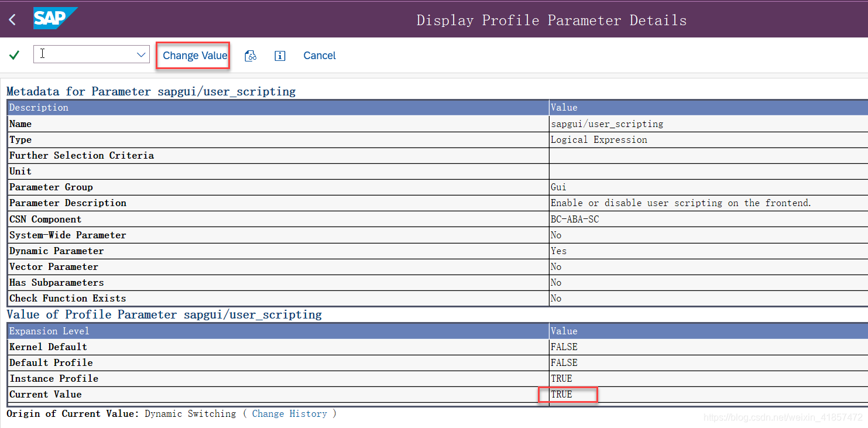
Task: Select 'No' value for Check Function Exists
Action: click(556, 298)
